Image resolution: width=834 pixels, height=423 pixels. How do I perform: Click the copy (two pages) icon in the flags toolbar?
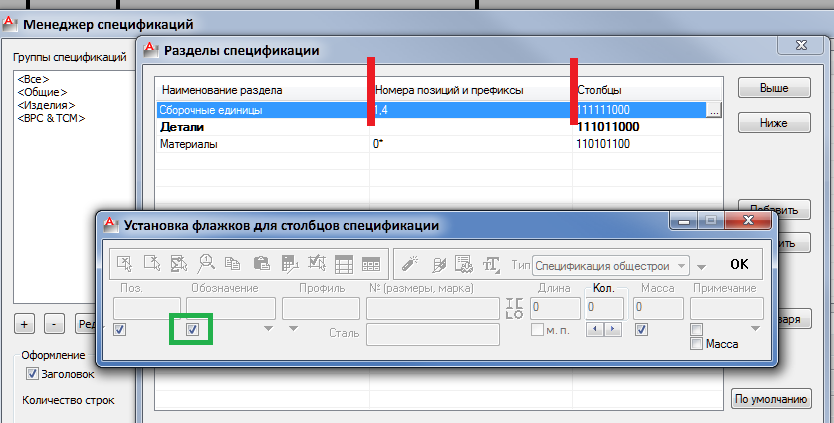233,263
